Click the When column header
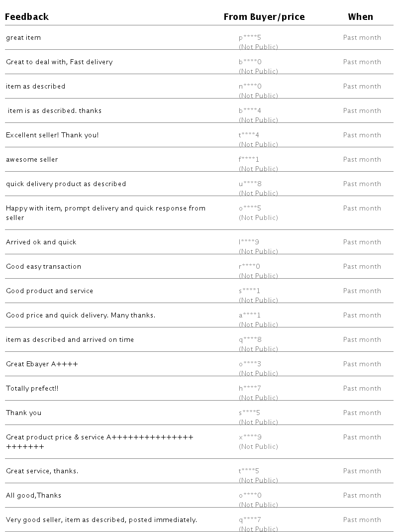The height and width of the screenshot is (532, 398). tap(360, 17)
